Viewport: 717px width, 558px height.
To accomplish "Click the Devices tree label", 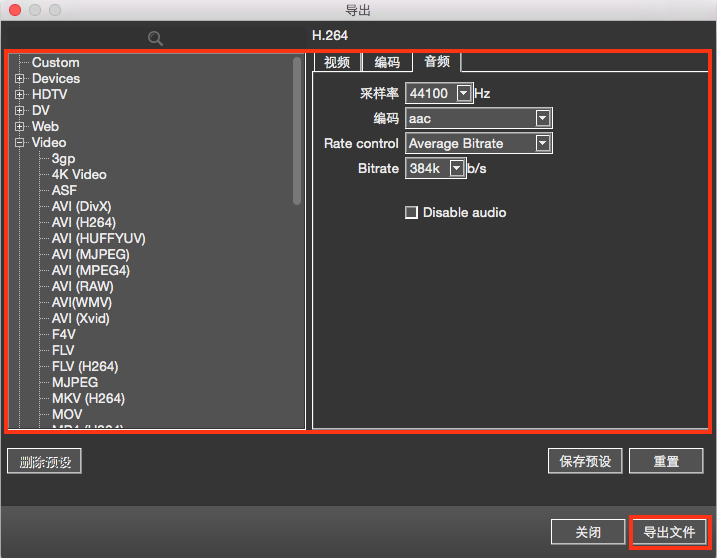I will click(56, 79).
